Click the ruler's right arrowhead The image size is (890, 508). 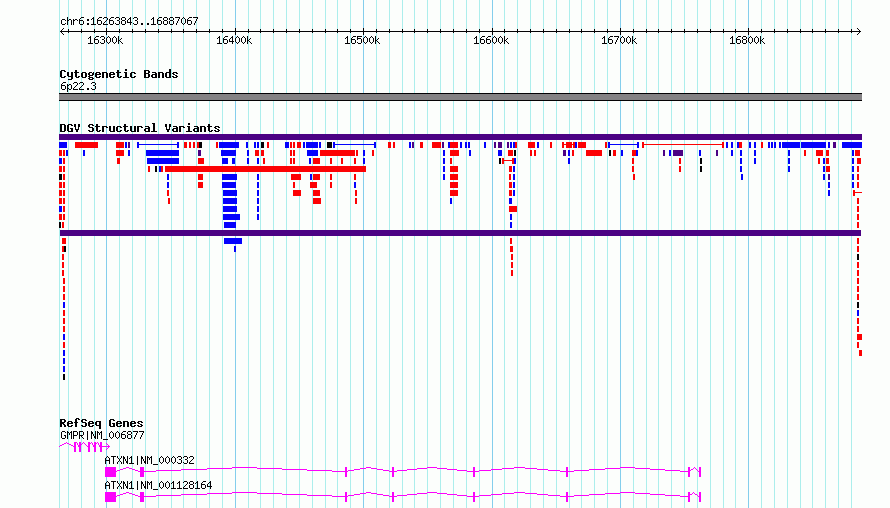click(858, 31)
